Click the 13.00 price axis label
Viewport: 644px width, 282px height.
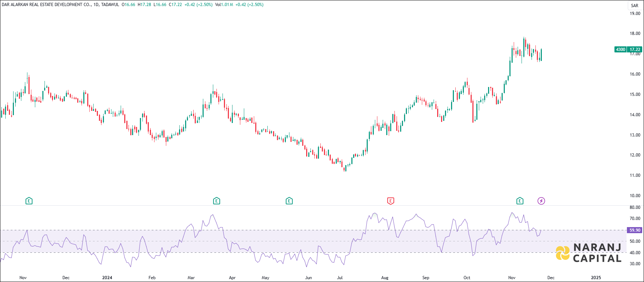point(635,135)
